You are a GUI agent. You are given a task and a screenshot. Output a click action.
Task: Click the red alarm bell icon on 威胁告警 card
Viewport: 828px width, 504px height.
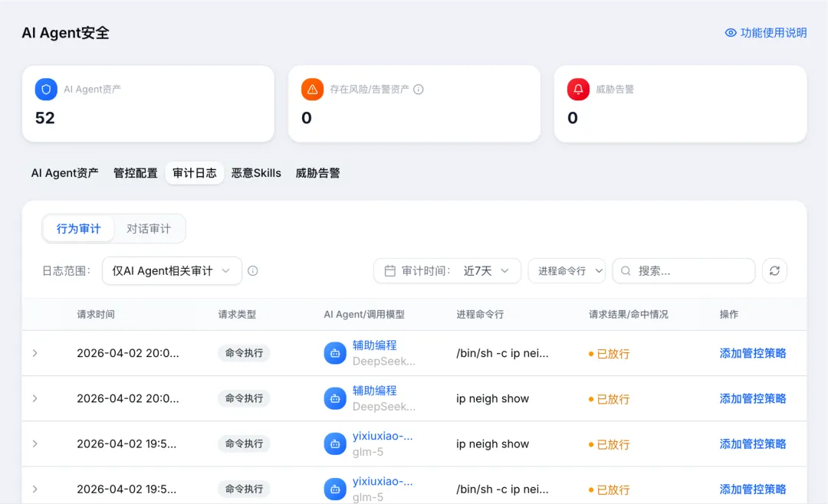[x=578, y=89]
